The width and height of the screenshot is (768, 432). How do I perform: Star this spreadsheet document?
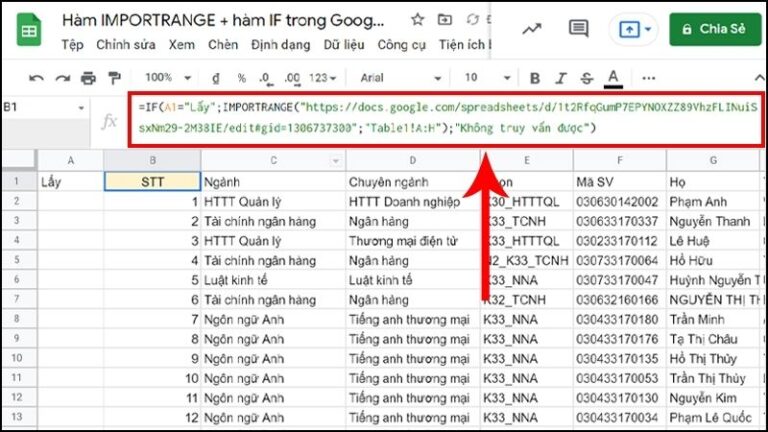point(417,20)
